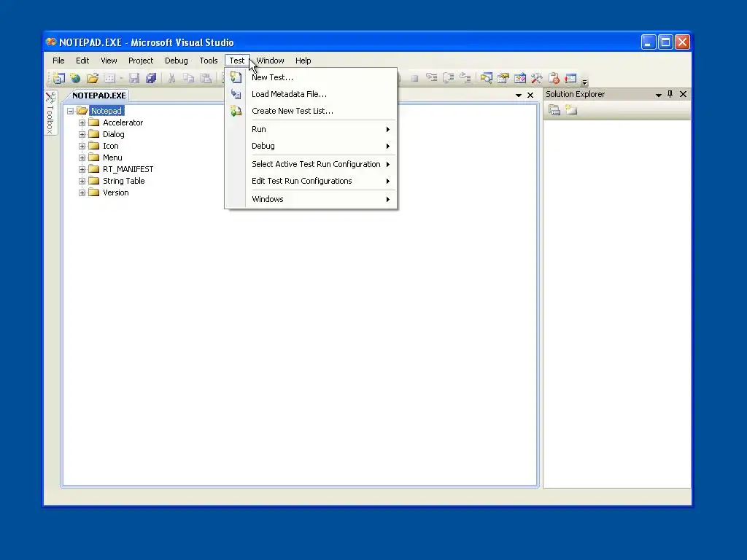Open the Debug menu in menu bar
747x560 pixels.
pyautogui.click(x=177, y=61)
